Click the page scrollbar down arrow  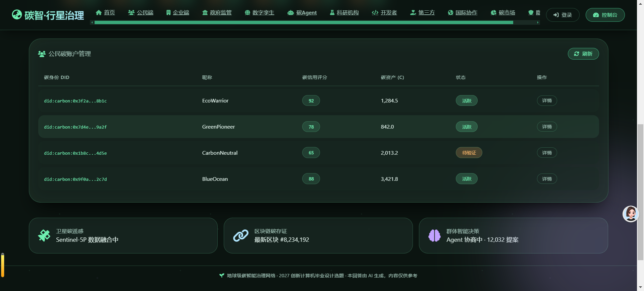pyautogui.click(x=640, y=287)
